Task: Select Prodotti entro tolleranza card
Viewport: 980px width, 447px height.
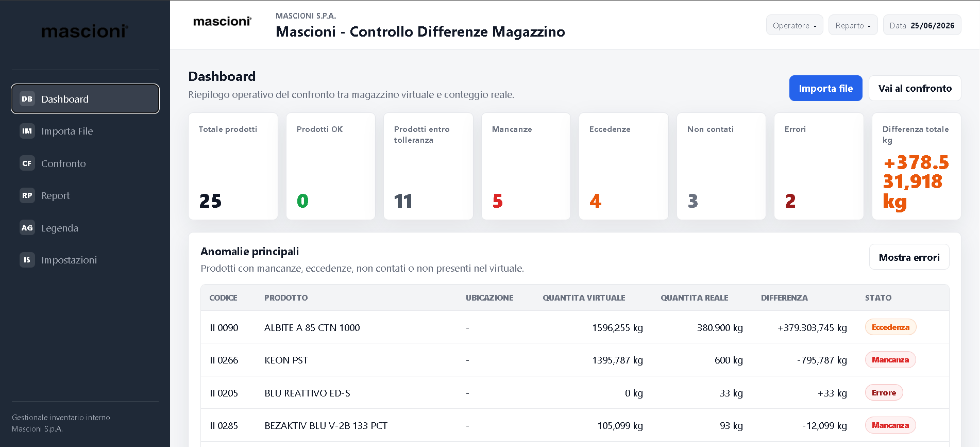Action: tap(428, 166)
